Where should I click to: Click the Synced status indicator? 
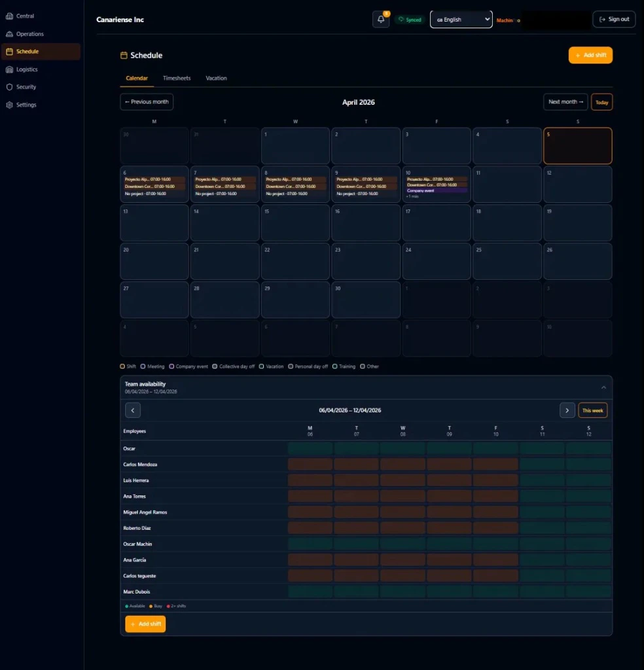[x=410, y=20]
